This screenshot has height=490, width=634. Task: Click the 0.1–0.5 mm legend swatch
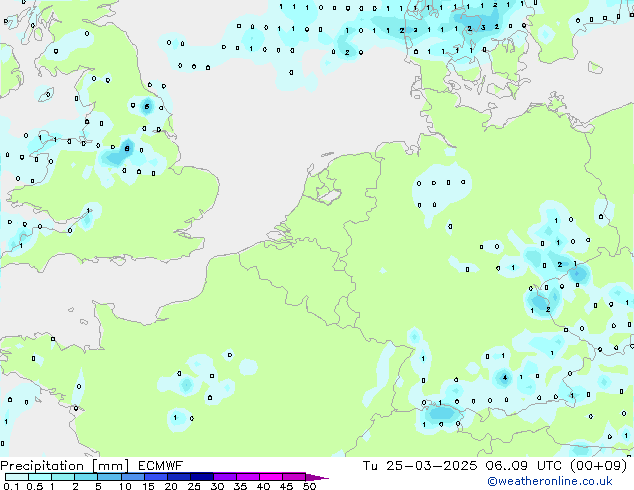(x=17, y=477)
